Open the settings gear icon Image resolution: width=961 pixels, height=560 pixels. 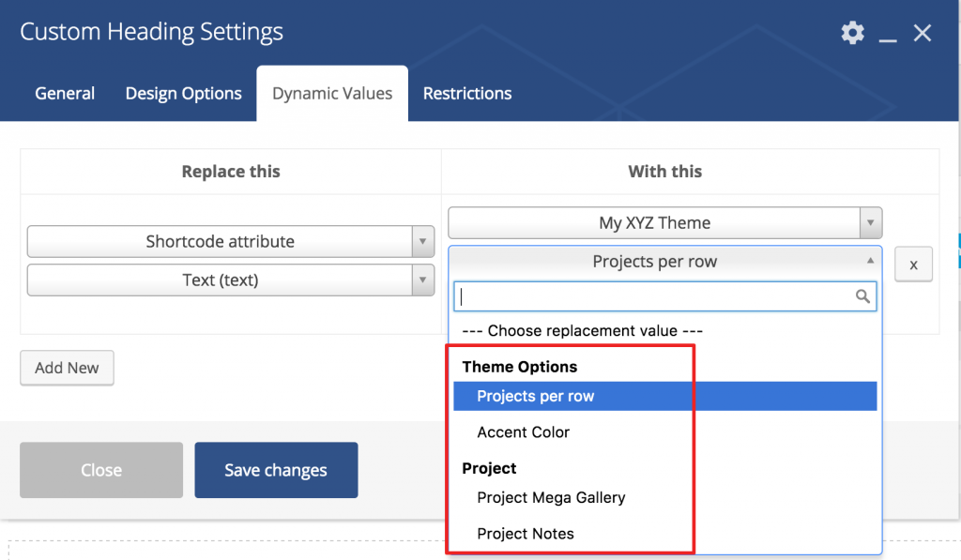click(852, 33)
